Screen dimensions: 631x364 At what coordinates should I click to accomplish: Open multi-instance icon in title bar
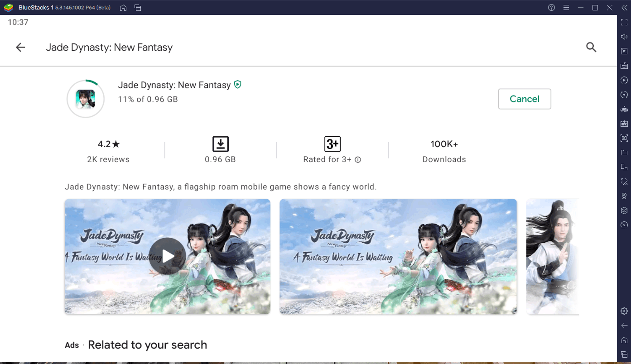(x=138, y=8)
